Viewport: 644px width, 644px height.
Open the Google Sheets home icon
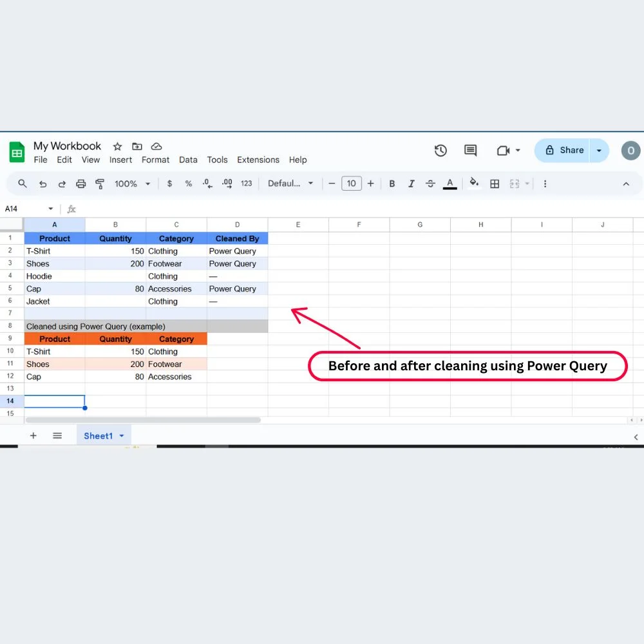coord(17,152)
